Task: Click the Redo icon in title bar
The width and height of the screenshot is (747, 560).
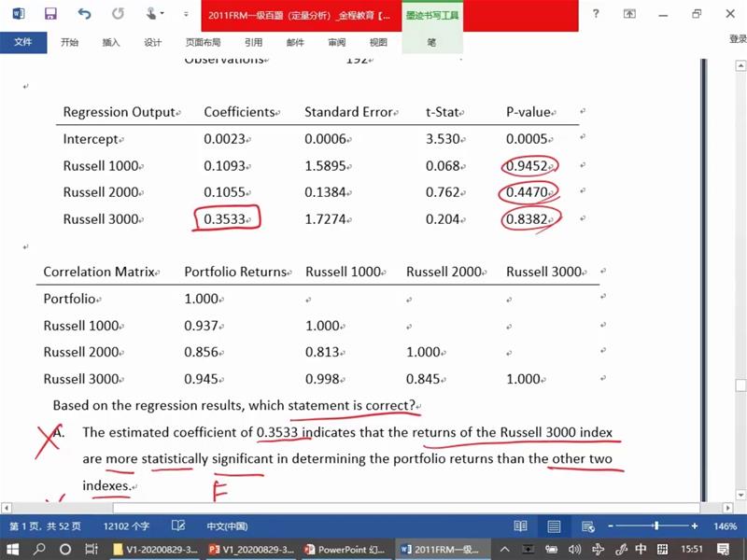Action: [x=118, y=14]
